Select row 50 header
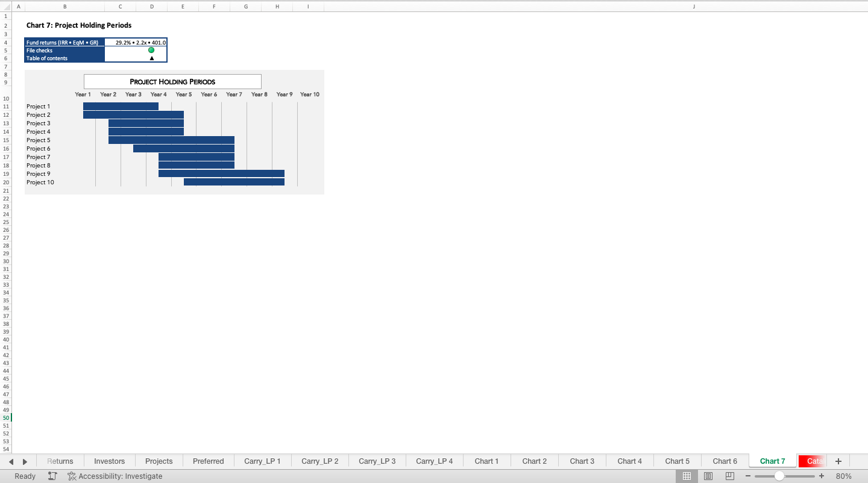The height and width of the screenshot is (483, 868). tap(6, 417)
